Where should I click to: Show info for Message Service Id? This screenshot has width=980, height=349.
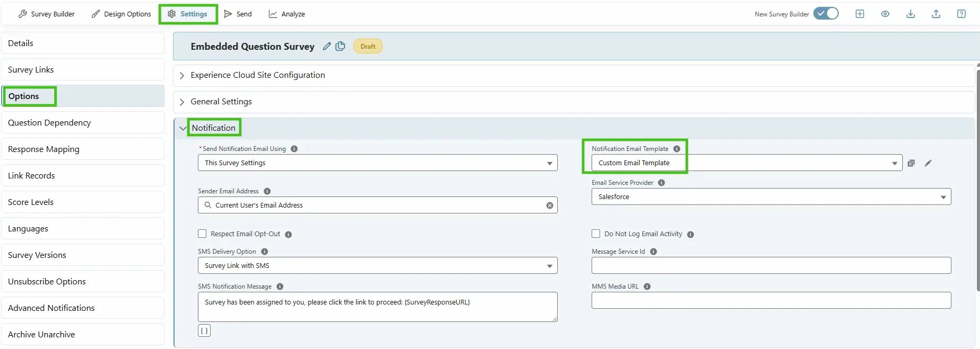[654, 252]
